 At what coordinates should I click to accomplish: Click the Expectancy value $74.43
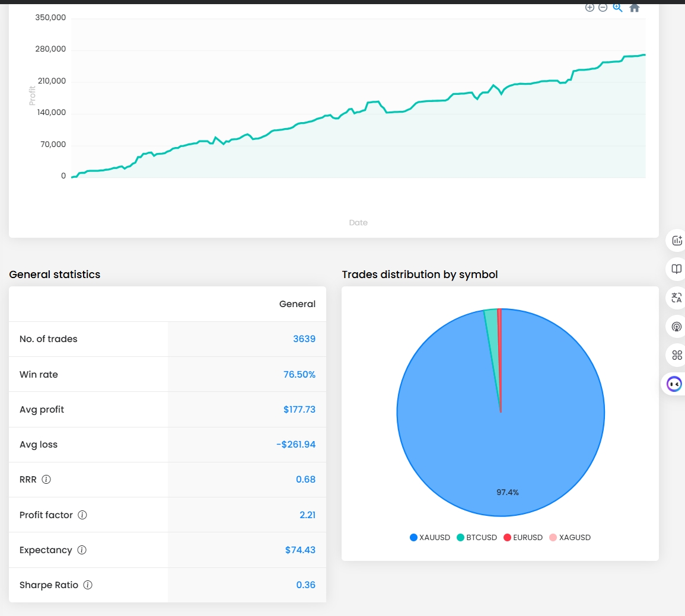(x=300, y=550)
